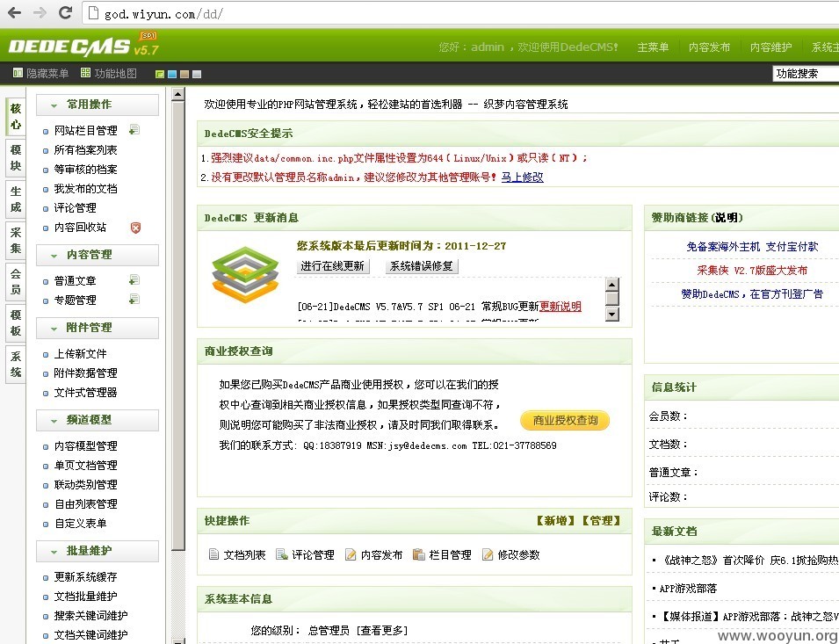Screen dimensions: 839x644
Task: Open 主菜单 in the top navigation
Action: coord(653,47)
